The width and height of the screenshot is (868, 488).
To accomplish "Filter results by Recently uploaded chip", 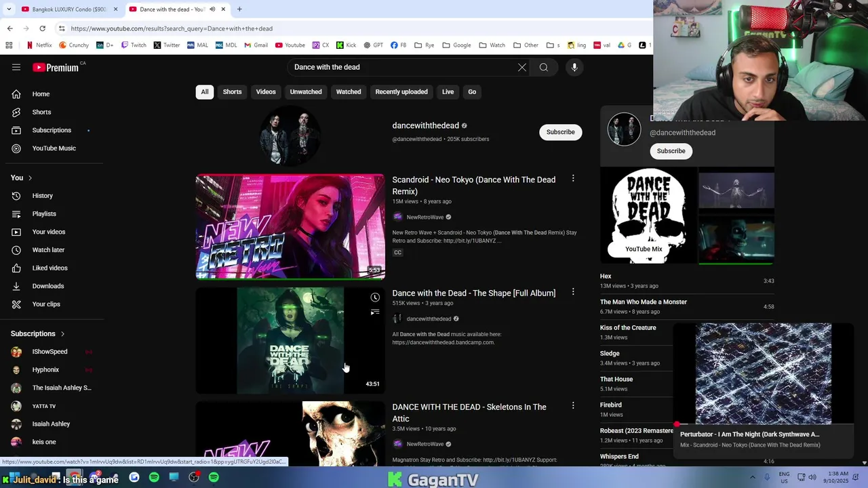I will pos(401,91).
